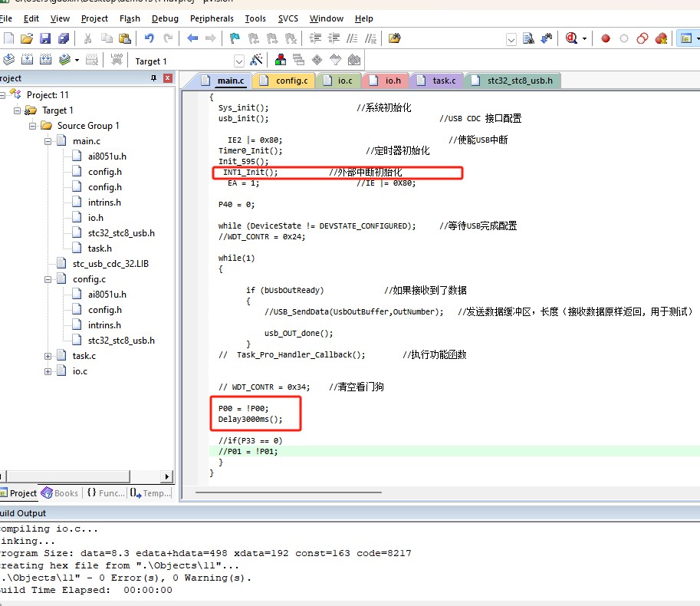The image size is (700, 606).
Task: Select intrins.h under config.c
Action: pyautogui.click(x=104, y=325)
